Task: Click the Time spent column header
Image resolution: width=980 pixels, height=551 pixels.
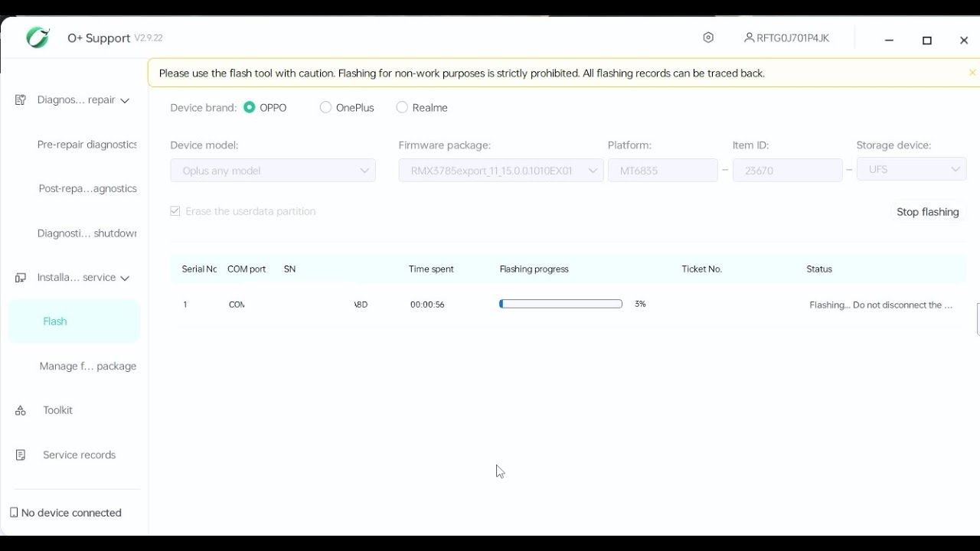Action: [431, 269]
